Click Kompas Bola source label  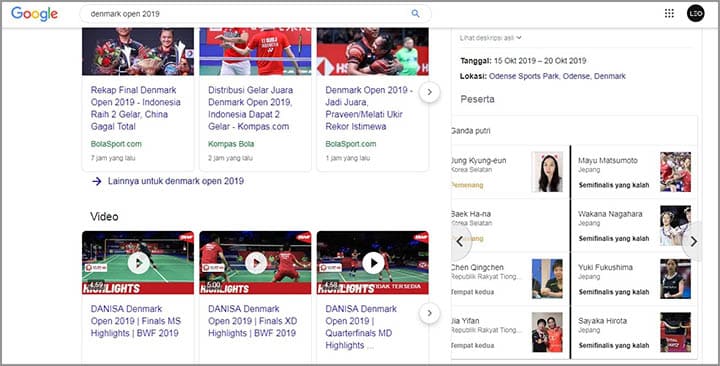click(x=231, y=144)
